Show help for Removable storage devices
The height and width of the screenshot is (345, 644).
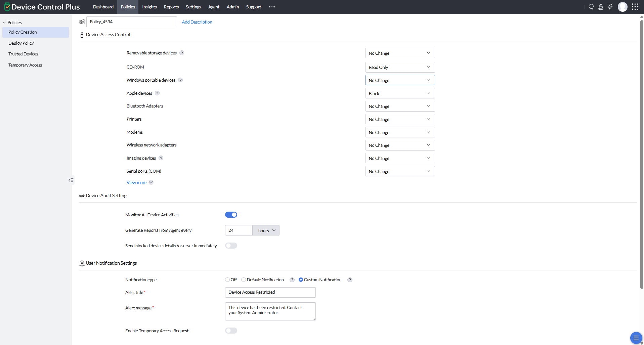182,53
